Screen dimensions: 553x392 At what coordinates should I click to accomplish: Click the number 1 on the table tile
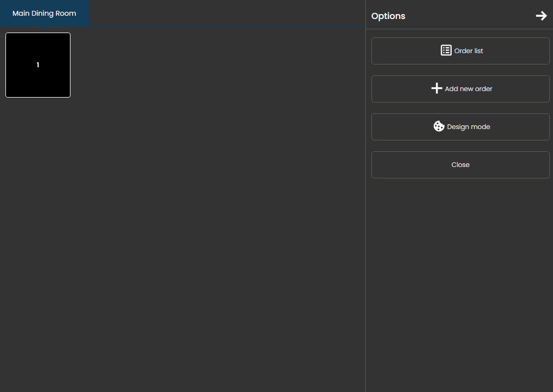tap(38, 65)
